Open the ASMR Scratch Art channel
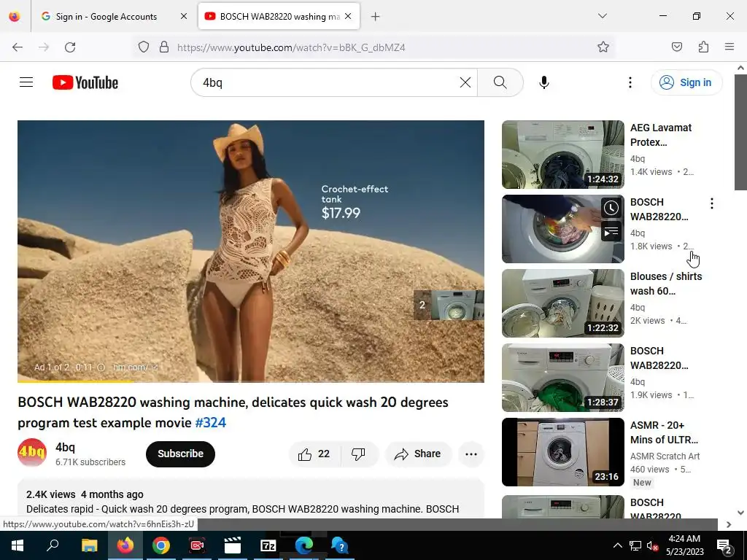The height and width of the screenshot is (560, 747). pyautogui.click(x=665, y=456)
